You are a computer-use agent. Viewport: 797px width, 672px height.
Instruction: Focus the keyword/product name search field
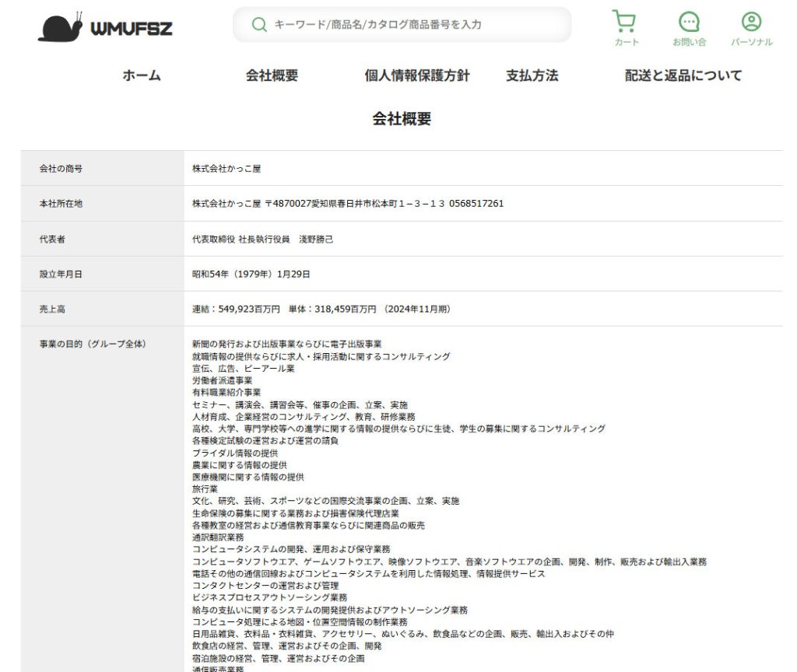[413, 25]
